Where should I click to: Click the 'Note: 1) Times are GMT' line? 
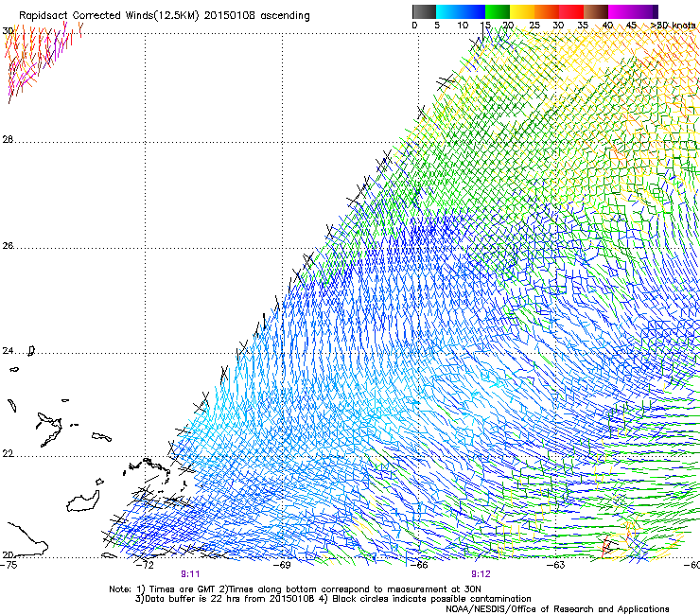295,589
